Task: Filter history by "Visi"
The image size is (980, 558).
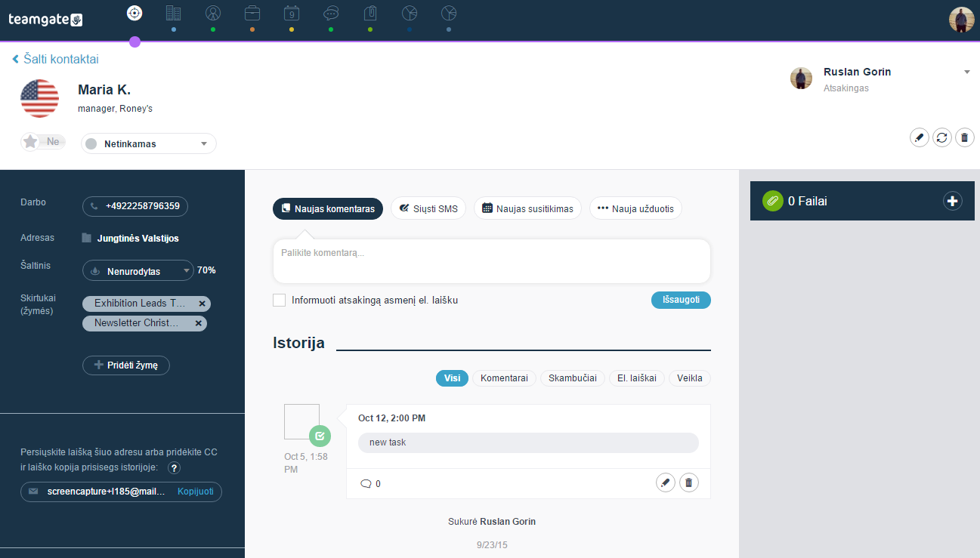Action: [452, 378]
